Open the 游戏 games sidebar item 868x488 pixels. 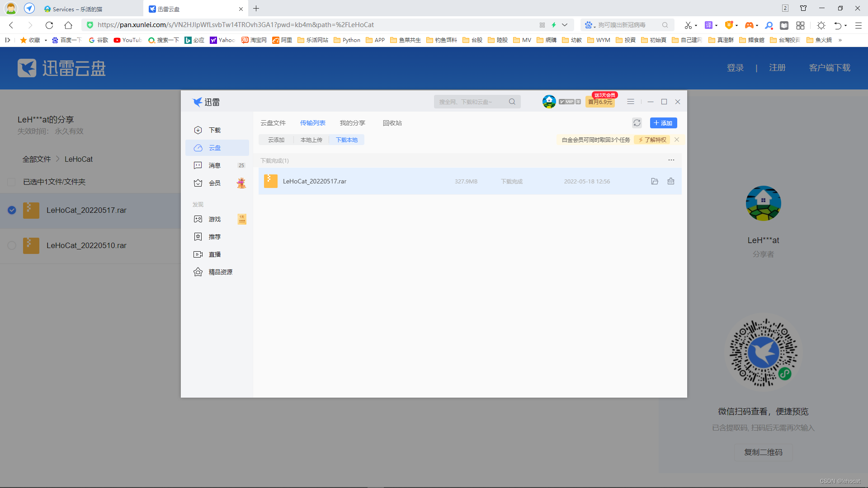(215, 219)
